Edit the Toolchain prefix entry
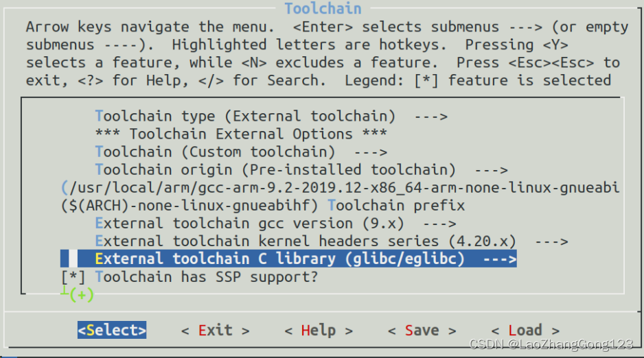This screenshot has height=358, width=644. pos(263,206)
